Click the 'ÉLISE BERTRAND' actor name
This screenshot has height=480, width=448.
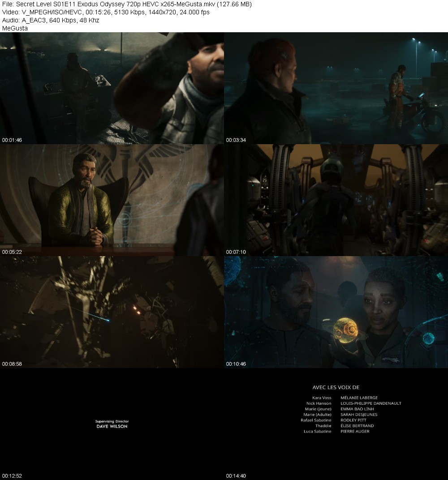click(x=357, y=426)
